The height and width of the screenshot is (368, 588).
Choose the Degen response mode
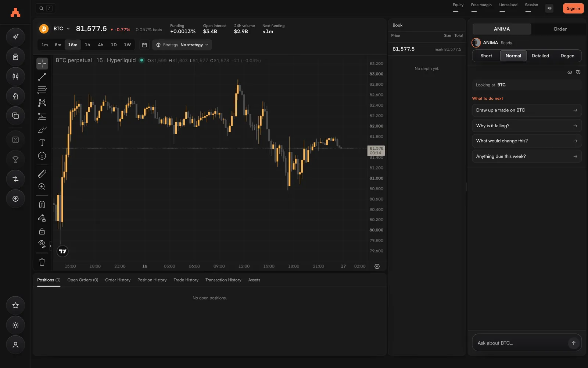567,56
